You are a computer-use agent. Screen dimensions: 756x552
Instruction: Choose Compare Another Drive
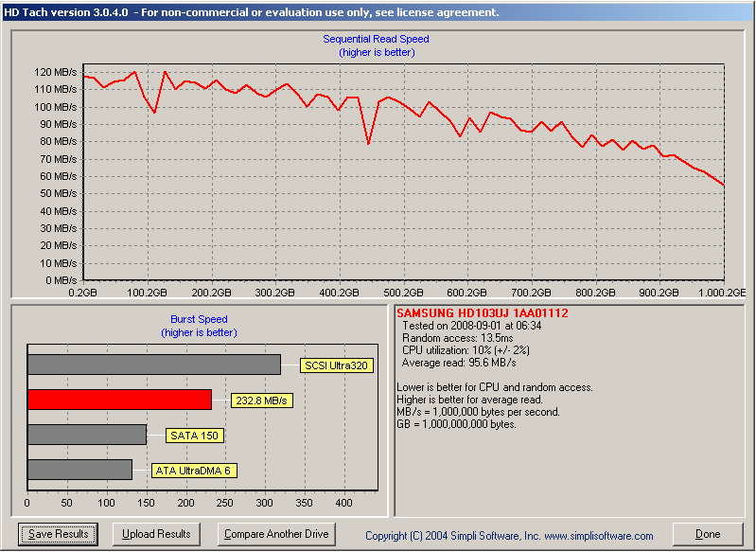pyautogui.click(x=276, y=534)
